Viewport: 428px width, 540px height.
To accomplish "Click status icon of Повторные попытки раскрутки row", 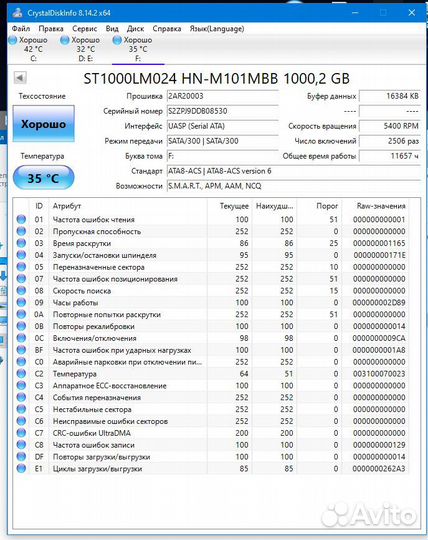I will click(21, 314).
